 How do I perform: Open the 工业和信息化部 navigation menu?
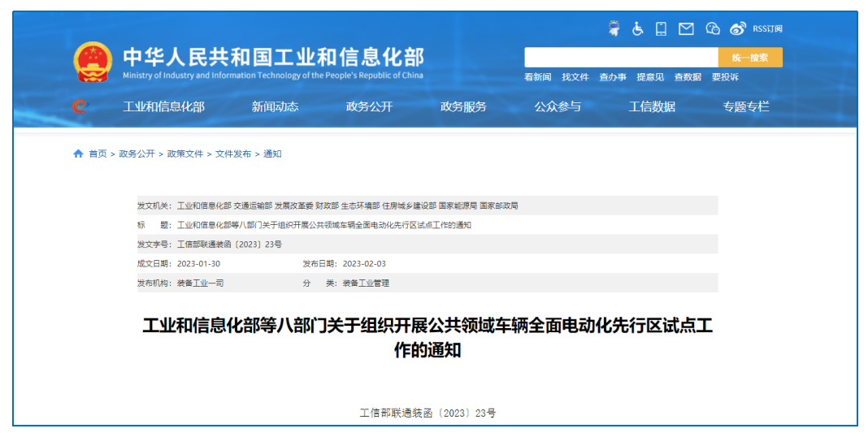click(164, 106)
